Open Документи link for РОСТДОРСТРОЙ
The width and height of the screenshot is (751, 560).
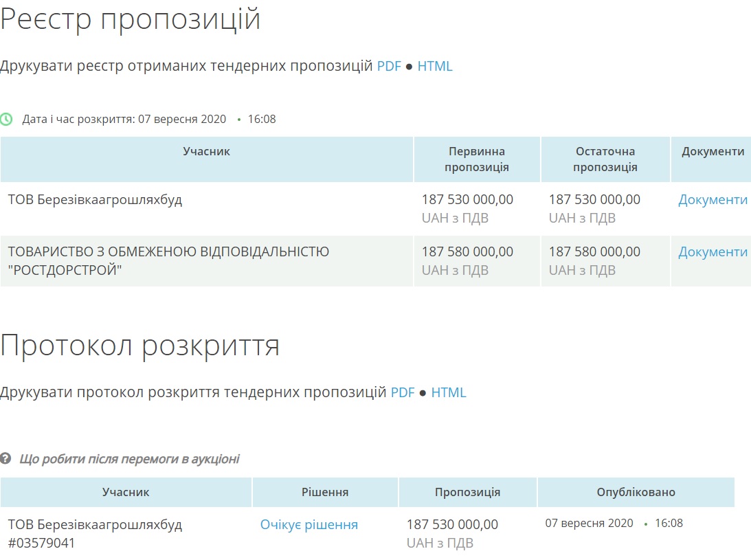click(713, 252)
